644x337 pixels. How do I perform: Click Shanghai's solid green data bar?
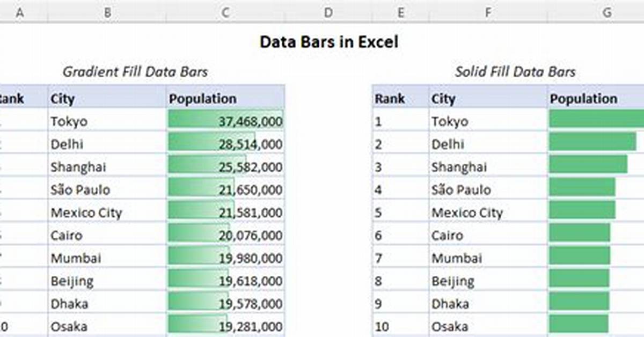(x=588, y=164)
